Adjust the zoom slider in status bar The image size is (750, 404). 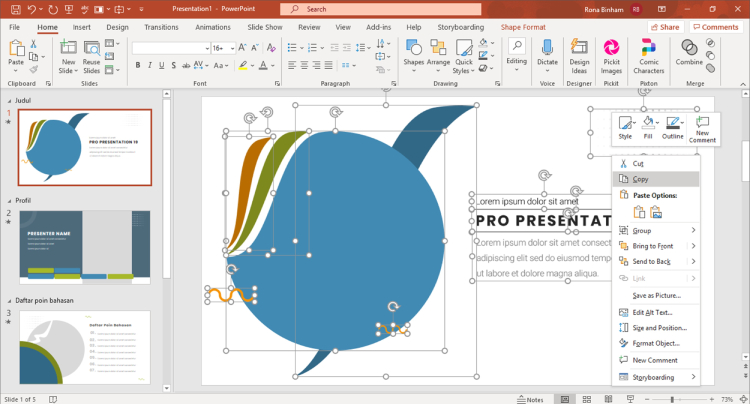point(672,399)
